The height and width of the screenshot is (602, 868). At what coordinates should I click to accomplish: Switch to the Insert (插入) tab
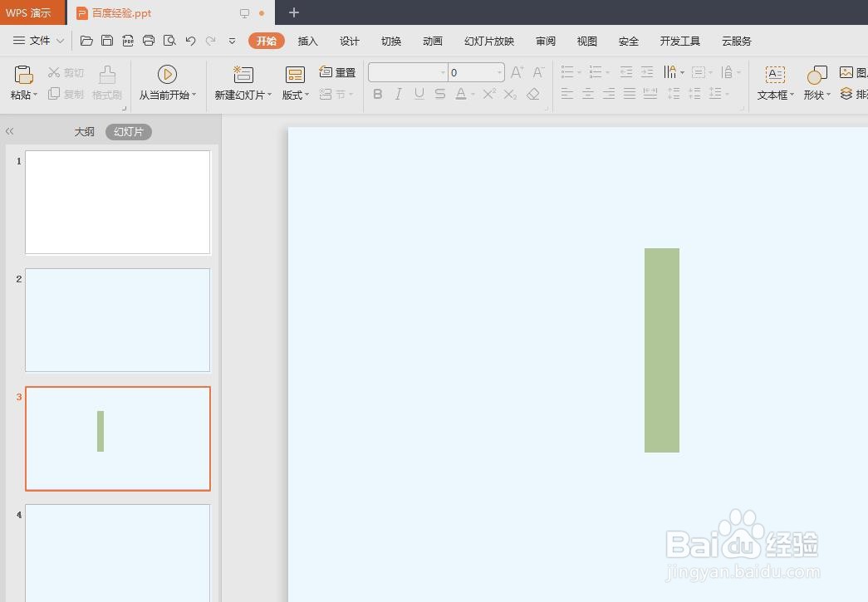308,41
